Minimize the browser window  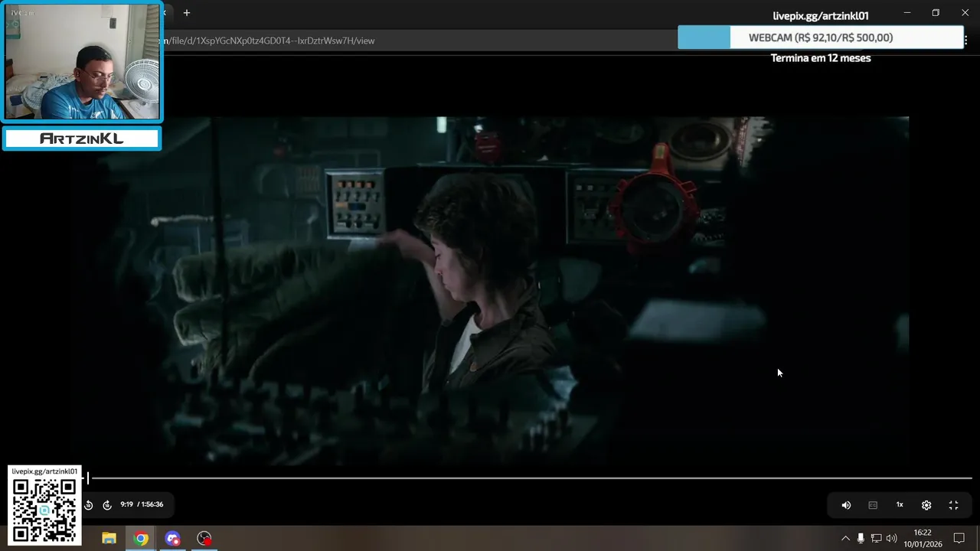pos(907,13)
